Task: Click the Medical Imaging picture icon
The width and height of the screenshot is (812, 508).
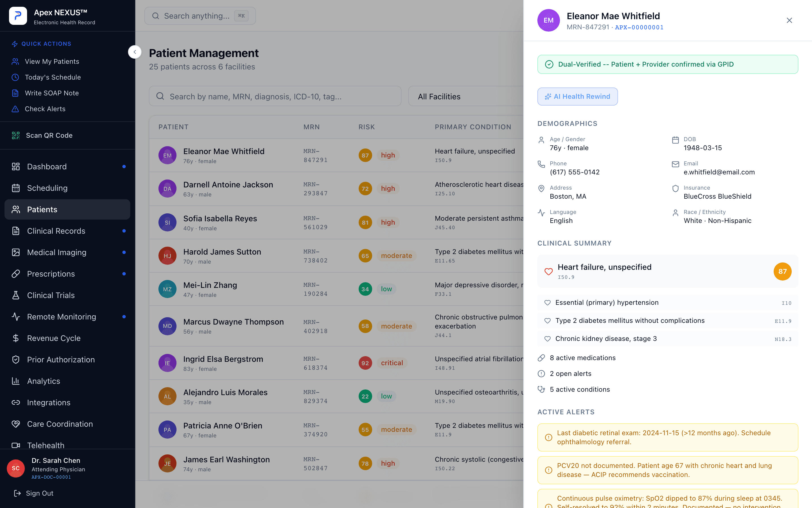Action: (16, 252)
